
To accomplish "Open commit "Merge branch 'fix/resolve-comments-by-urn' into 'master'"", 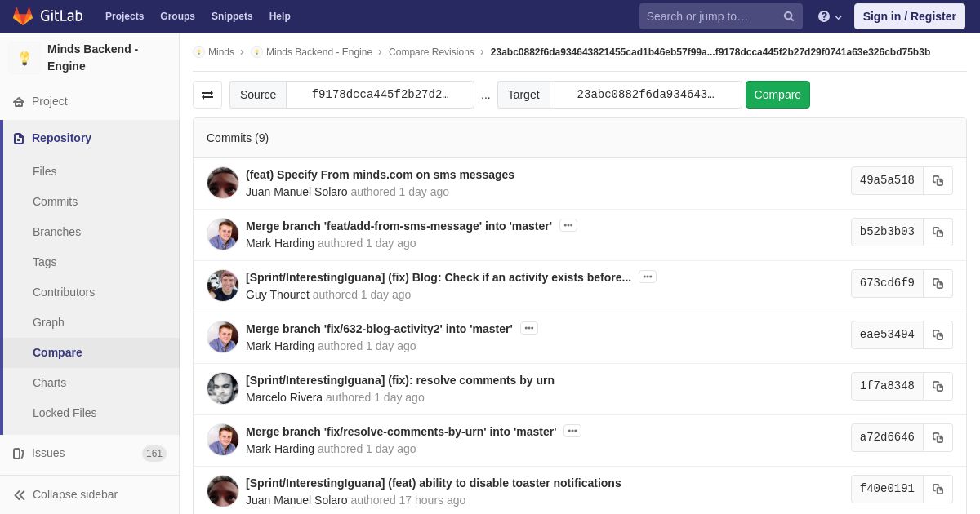I will pos(401,432).
